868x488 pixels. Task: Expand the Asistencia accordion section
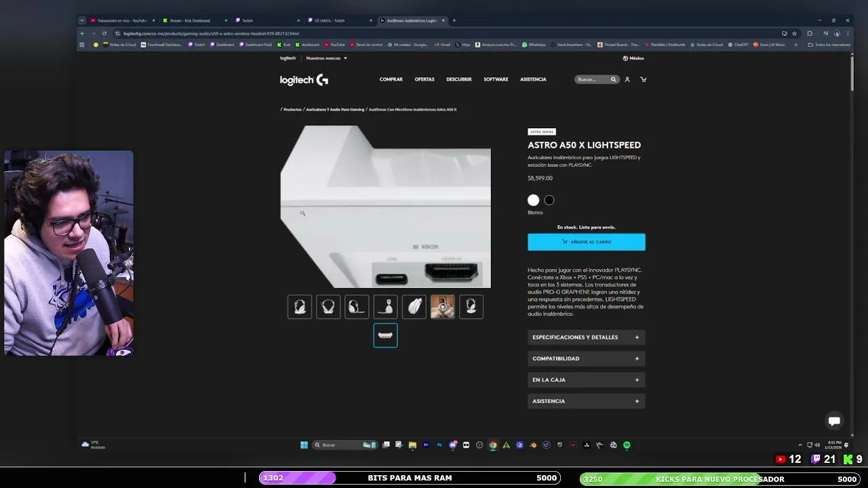click(586, 401)
